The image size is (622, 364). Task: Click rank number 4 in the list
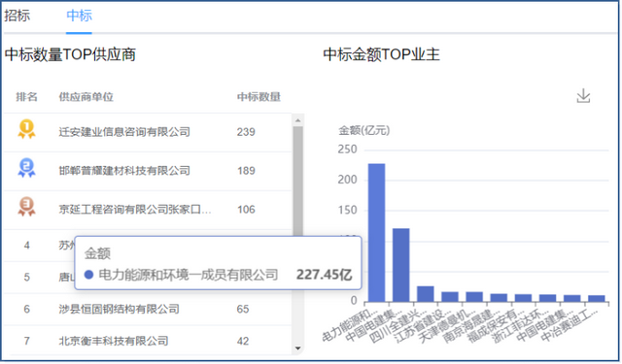click(26, 246)
